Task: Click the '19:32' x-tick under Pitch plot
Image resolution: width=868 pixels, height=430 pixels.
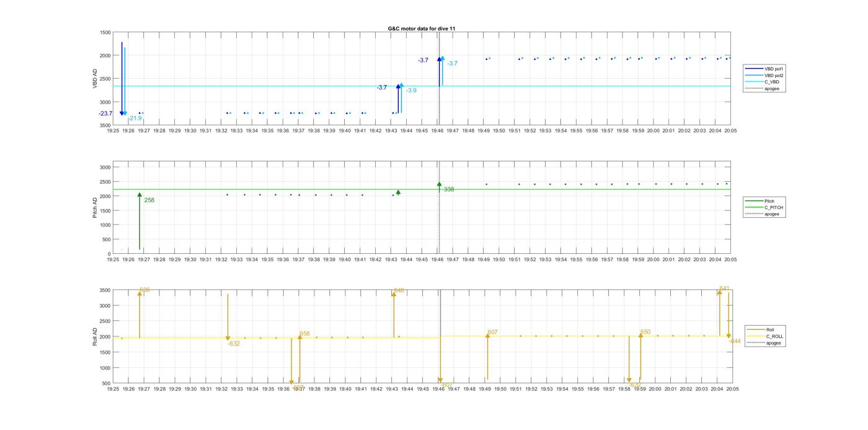Action: [221, 260]
